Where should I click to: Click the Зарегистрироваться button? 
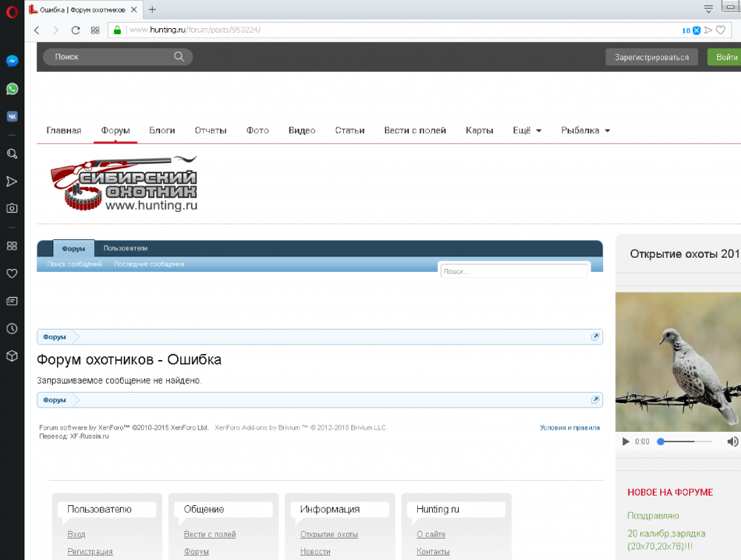(x=651, y=57)
